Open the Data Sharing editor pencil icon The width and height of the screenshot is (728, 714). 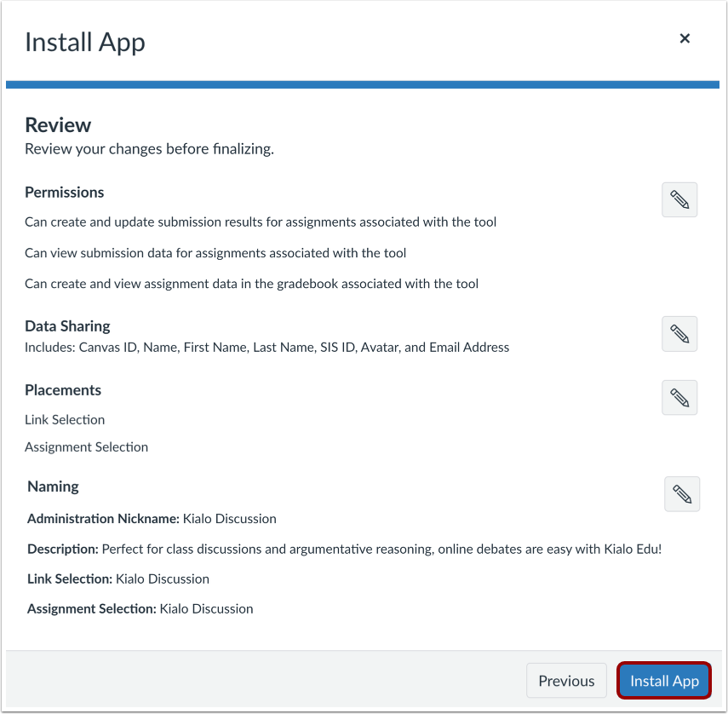[679, 333]
